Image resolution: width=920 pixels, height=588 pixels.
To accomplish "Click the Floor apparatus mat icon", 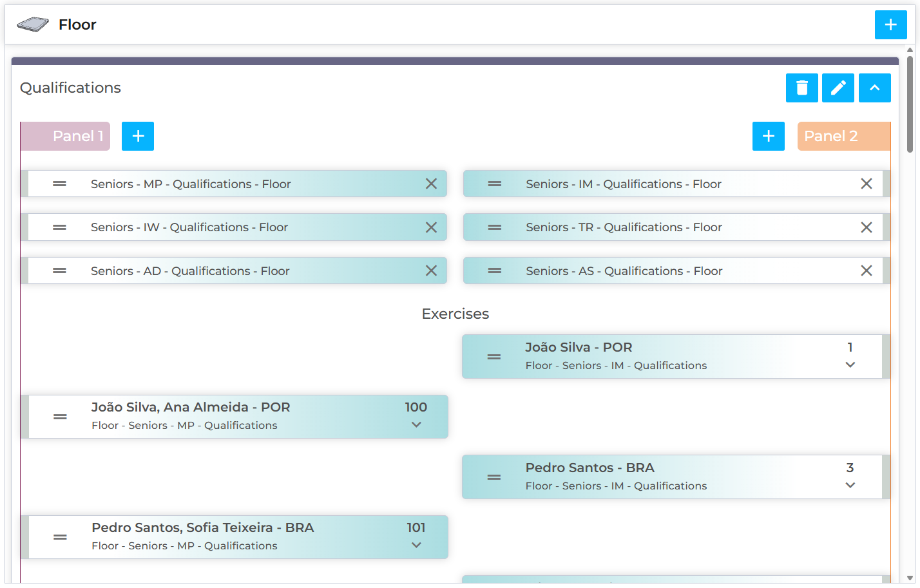I will (33, 24).
